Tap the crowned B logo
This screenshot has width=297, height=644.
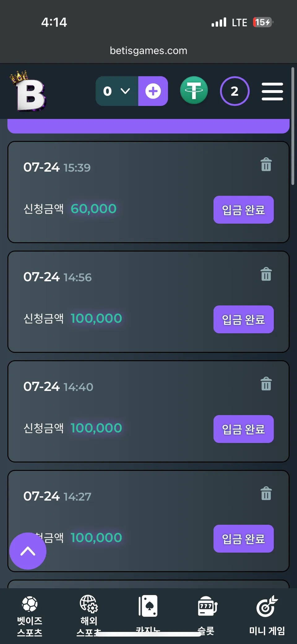28,91
